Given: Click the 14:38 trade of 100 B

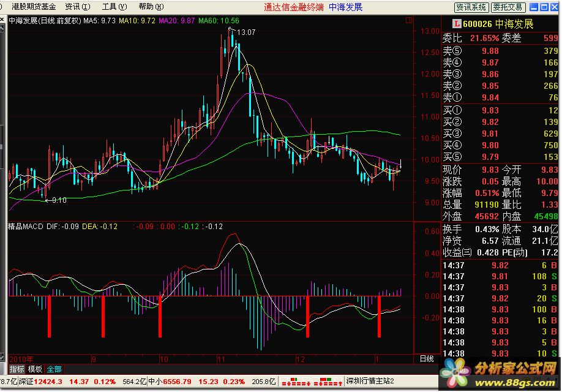Looking at the screenshot, I should 500,309.
